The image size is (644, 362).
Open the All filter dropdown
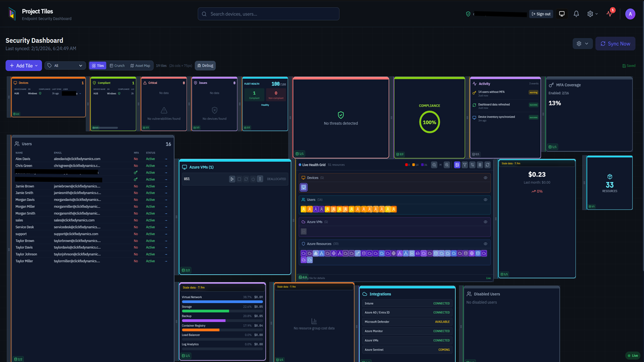(65, 65)
